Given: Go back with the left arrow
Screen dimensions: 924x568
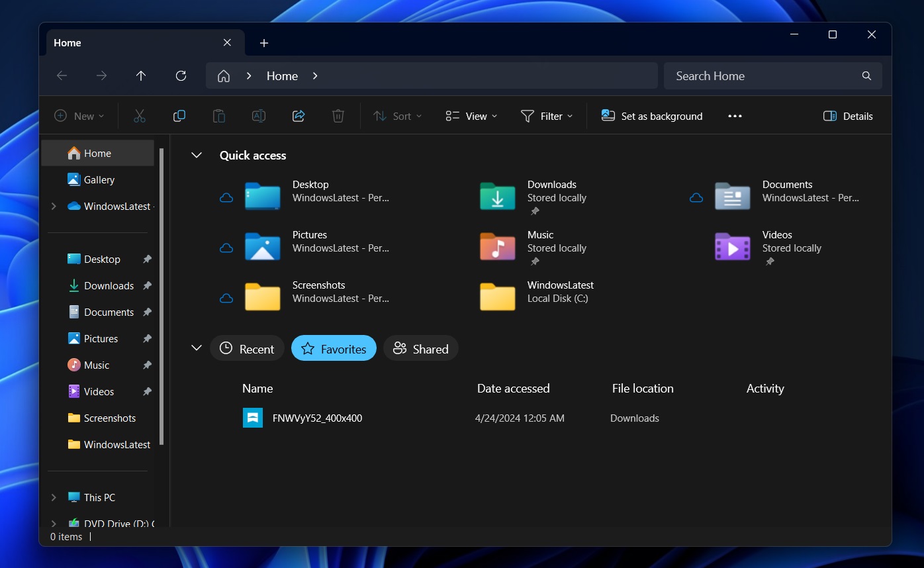Looking at the screenshot, I should tap(62, 75).
